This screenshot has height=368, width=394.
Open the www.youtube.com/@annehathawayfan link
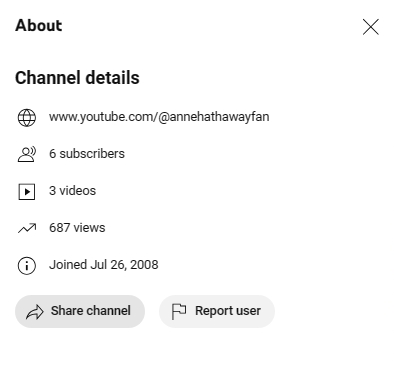[x=159, y=117]
